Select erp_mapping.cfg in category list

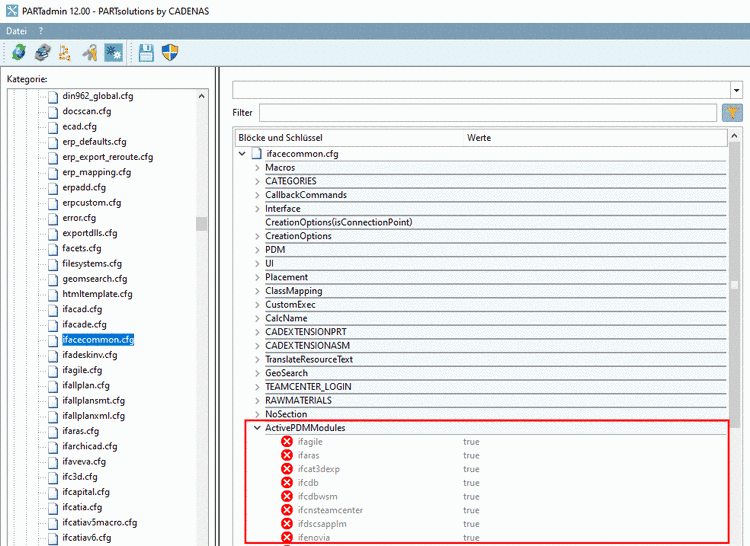(x=97, y=173)
